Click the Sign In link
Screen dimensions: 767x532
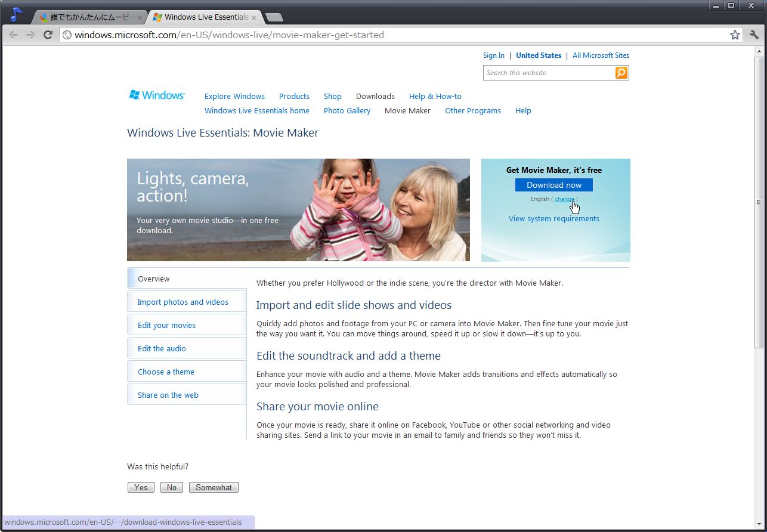click(x=494, y=55)
